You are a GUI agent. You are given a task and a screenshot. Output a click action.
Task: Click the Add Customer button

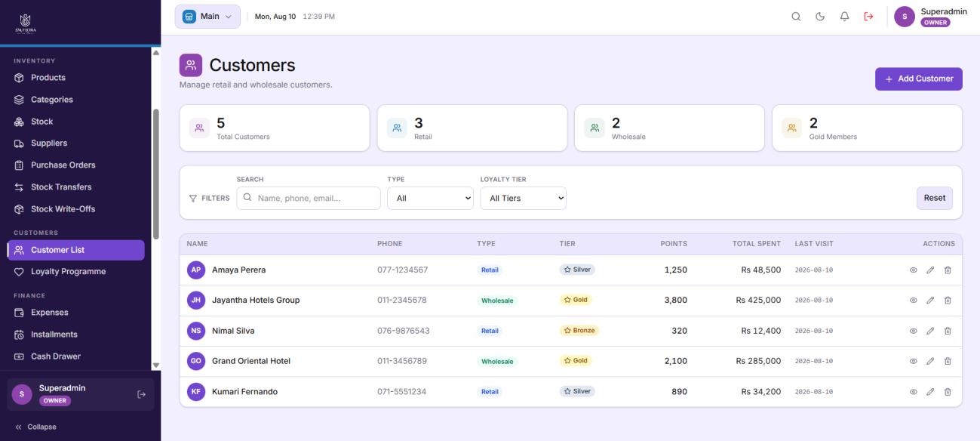pos(918,79)
